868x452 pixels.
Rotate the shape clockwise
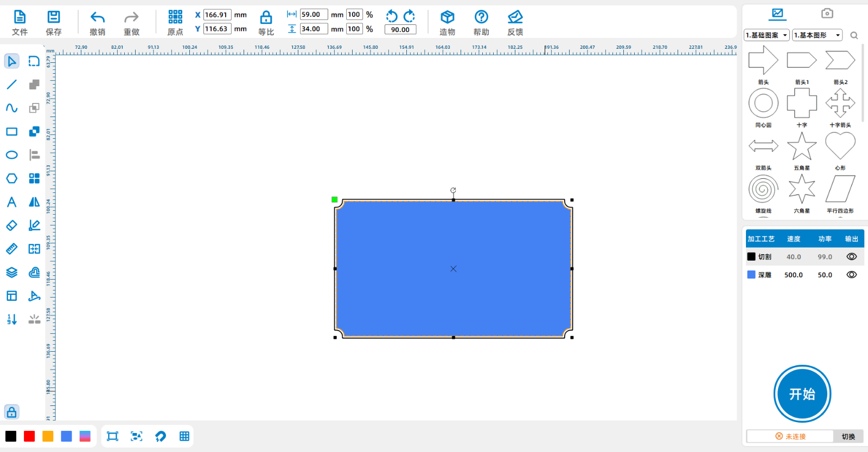tap(410, 16)
